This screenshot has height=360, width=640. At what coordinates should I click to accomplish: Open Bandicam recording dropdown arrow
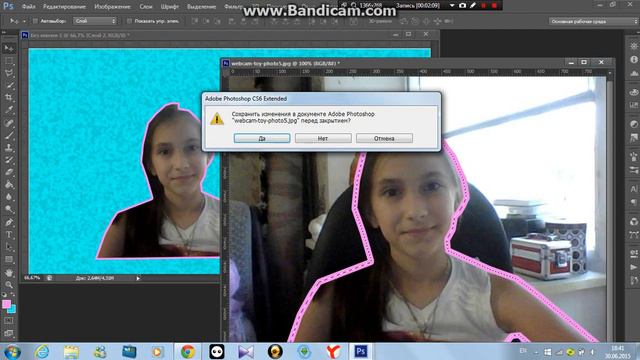[x=452, y=6]
